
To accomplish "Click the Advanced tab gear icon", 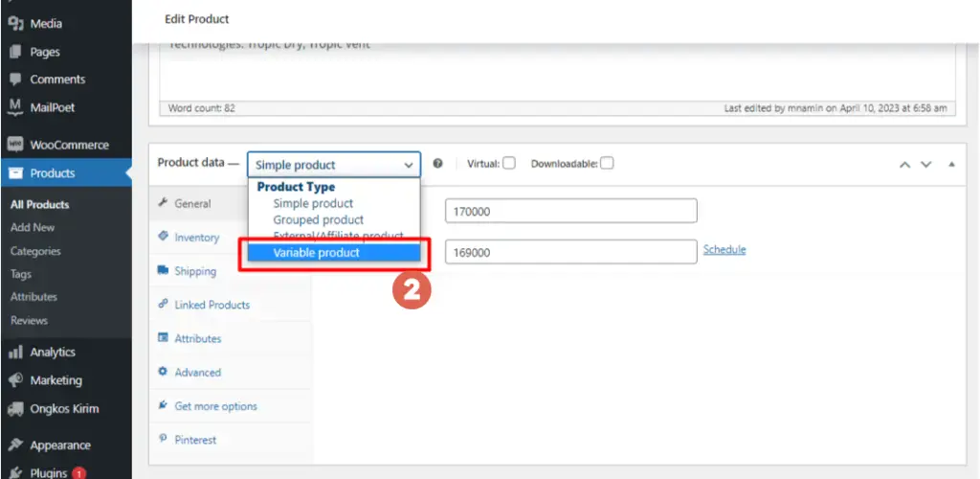I will pos(163,372).
